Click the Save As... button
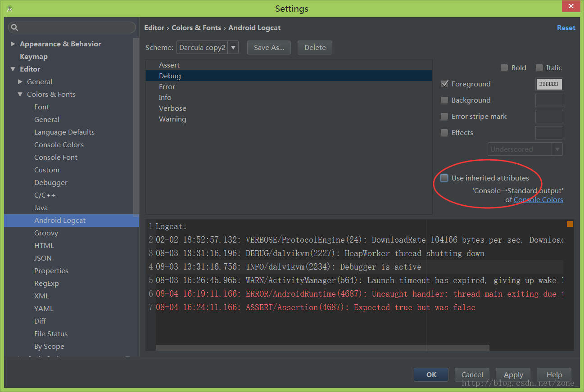584x392 pixels. point(269,47)
